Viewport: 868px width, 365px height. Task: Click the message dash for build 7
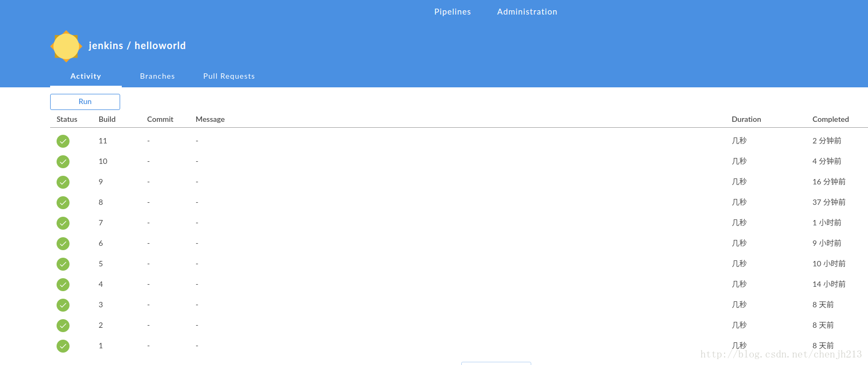(197, 223)
